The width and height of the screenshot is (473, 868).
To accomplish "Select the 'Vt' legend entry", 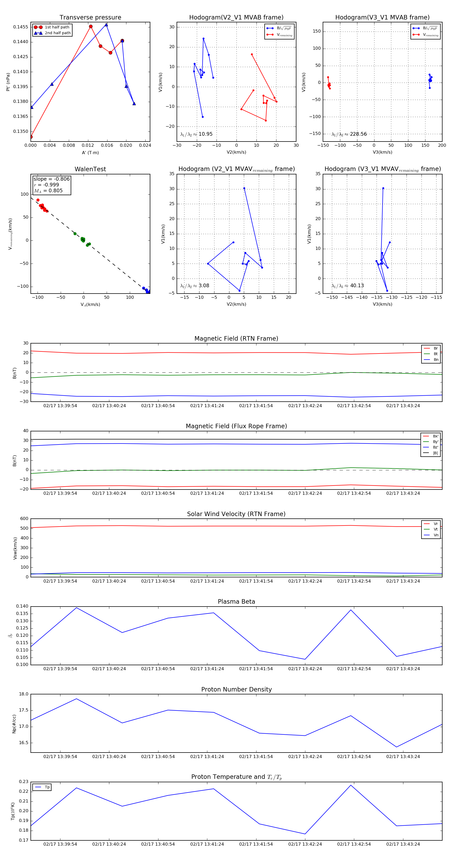I will point(431,529).
